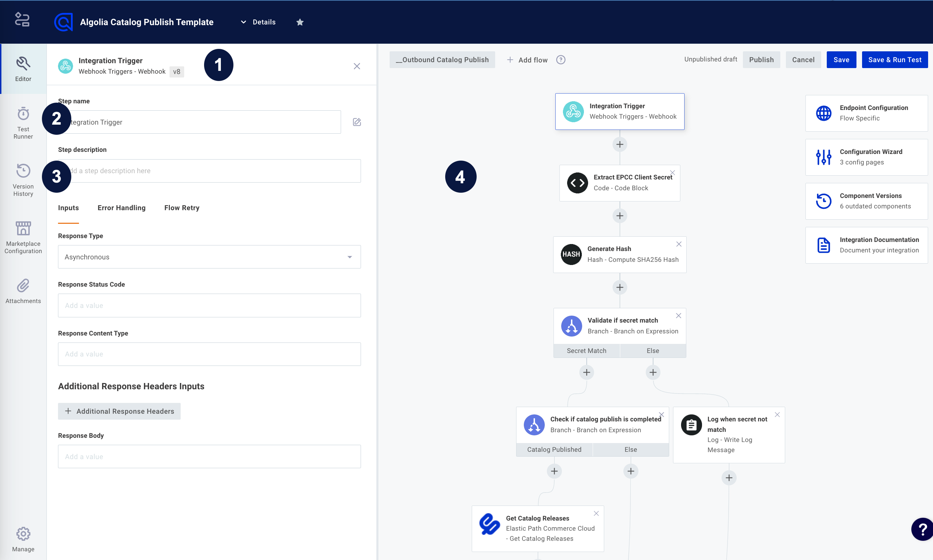Open Endpoint Configuration card
Image resolution: width=933 pixels, height=560 pixels.
click(866, 113)
